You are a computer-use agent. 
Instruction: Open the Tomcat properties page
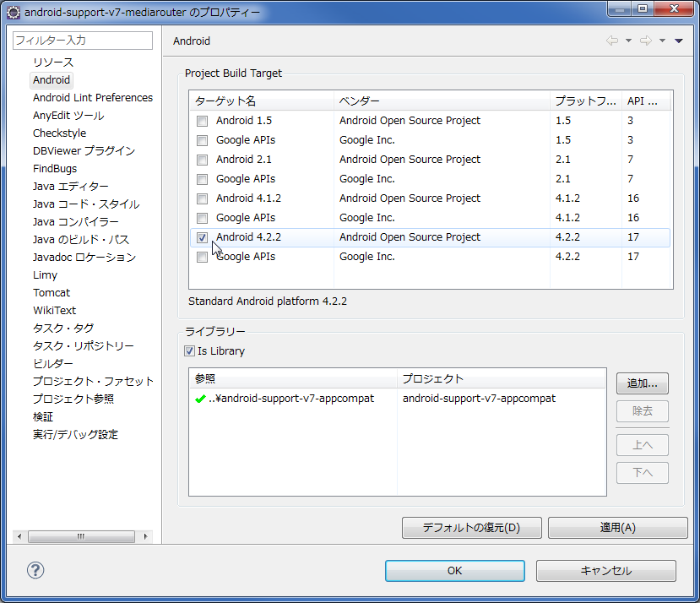pyautogui.click(x=52, y=292)
